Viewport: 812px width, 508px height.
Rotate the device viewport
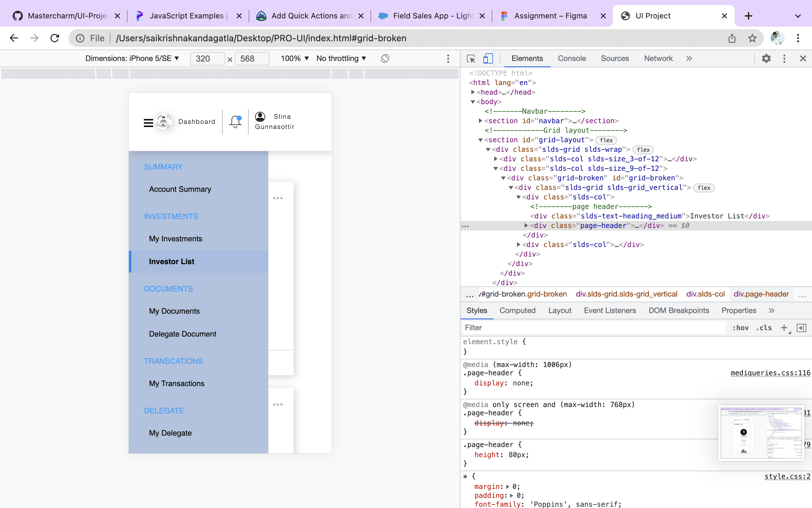point(385,58)
